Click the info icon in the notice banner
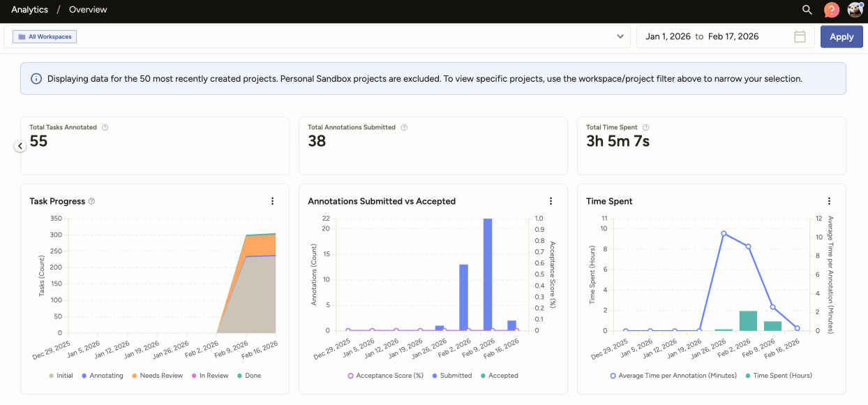The height and width of the screenshot is (405, 868). coord(36,78)
